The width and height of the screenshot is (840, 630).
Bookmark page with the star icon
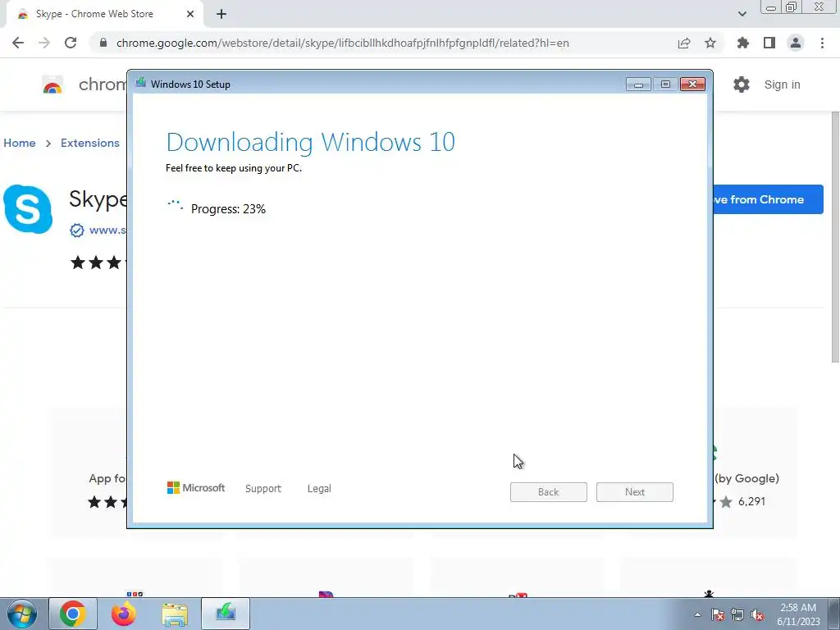[x=710, y=43]
